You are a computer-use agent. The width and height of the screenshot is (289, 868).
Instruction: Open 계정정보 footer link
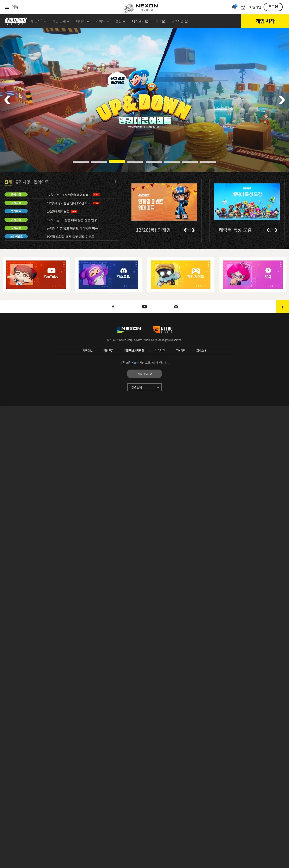pyautogui.click(x=88, y=351)
